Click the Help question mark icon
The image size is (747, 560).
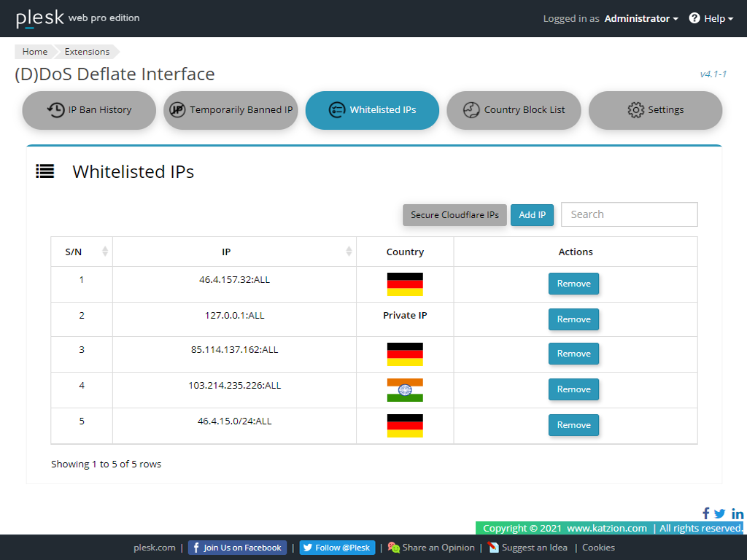point(694,18)
